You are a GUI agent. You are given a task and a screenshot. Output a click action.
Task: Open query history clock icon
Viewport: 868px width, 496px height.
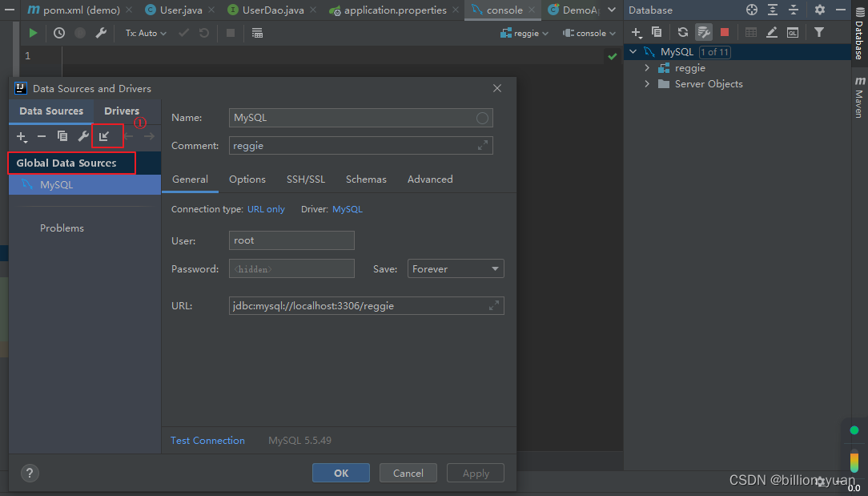[x=58, y=33]
